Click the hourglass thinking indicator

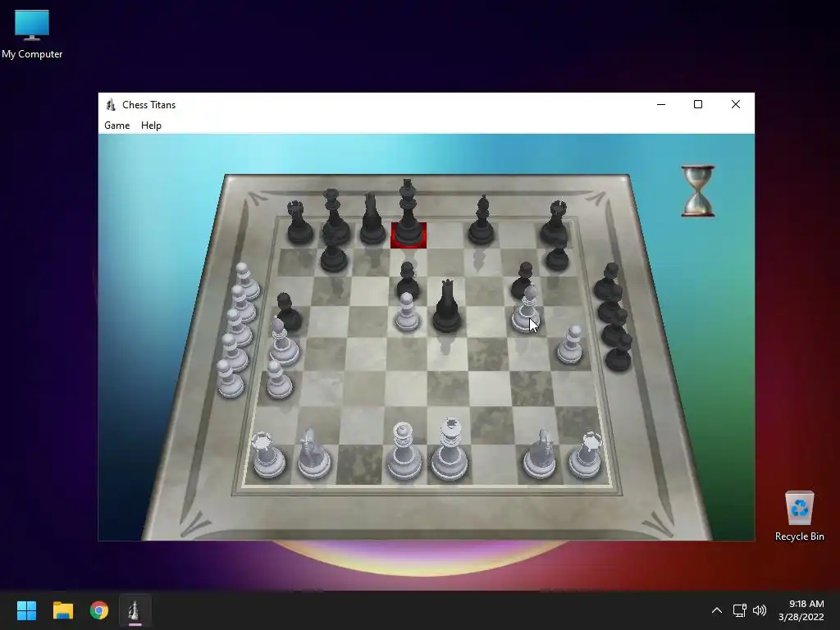pos(697,190)
